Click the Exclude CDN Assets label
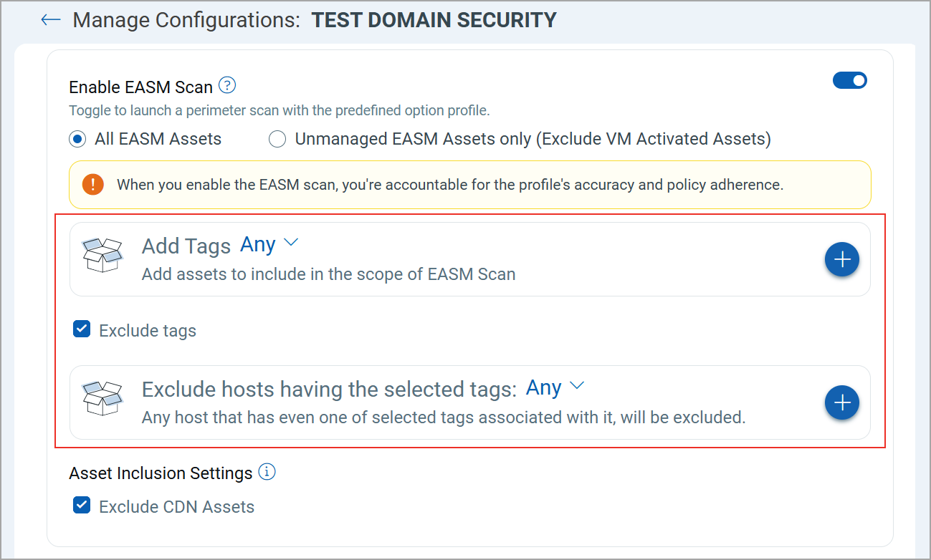 point(176,507)
